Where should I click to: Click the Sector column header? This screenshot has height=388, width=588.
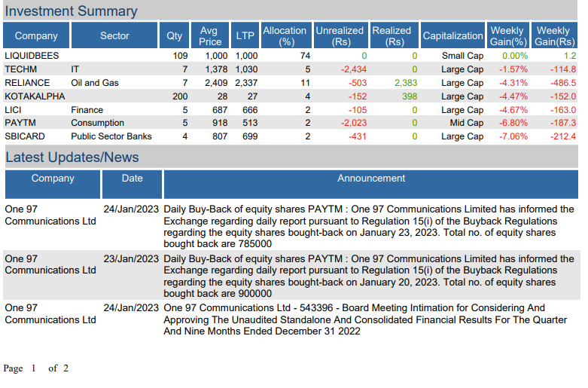coord(114,35)
